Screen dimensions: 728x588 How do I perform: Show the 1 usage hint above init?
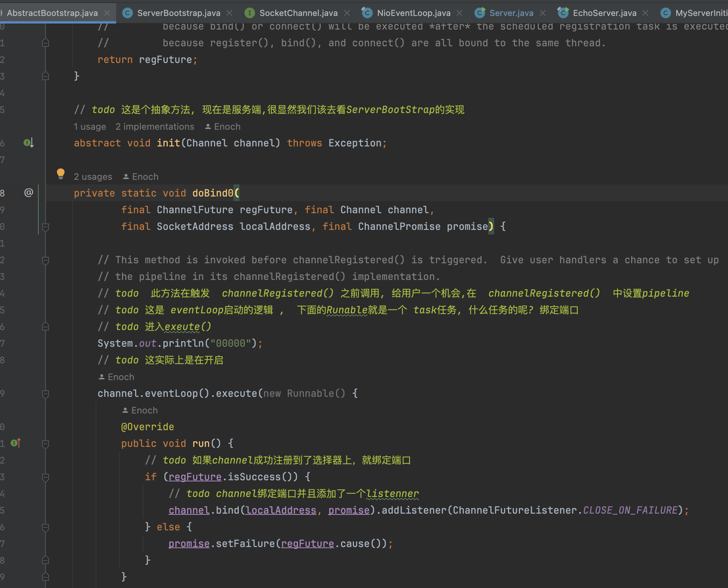coord(90,127)
